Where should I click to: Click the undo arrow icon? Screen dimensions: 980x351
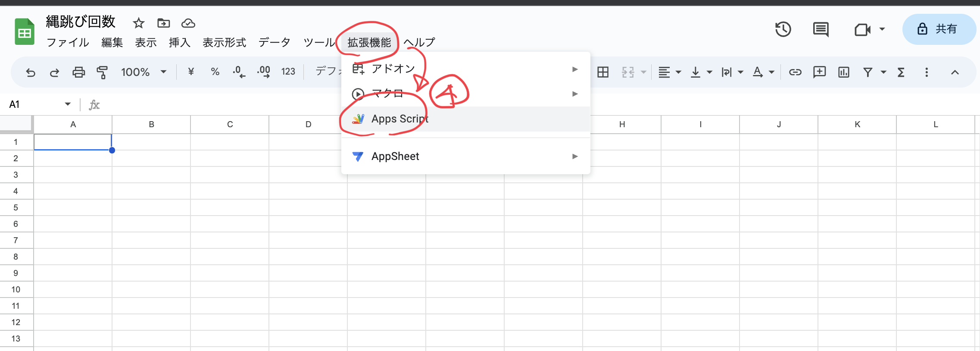[30, 72]
